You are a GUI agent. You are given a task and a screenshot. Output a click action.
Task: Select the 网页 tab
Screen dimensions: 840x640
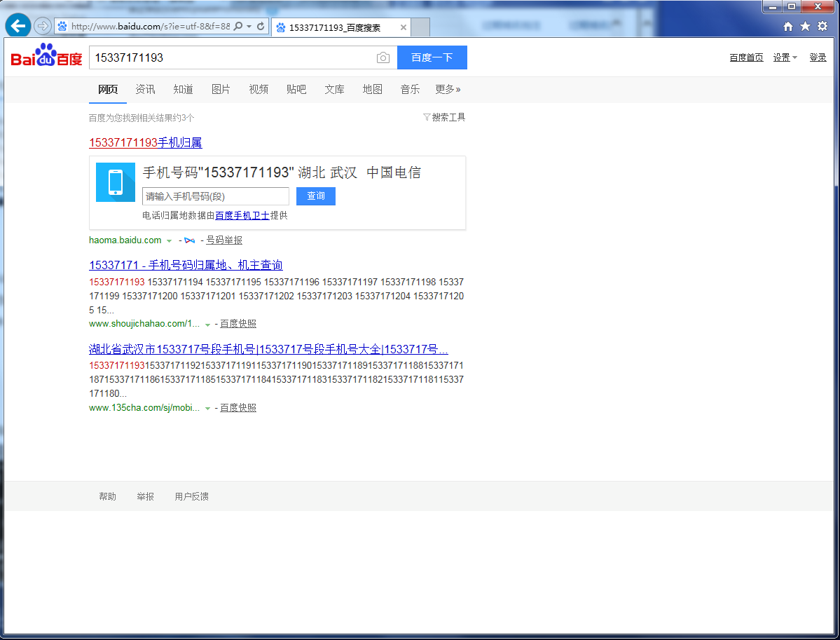click(108, 90)
